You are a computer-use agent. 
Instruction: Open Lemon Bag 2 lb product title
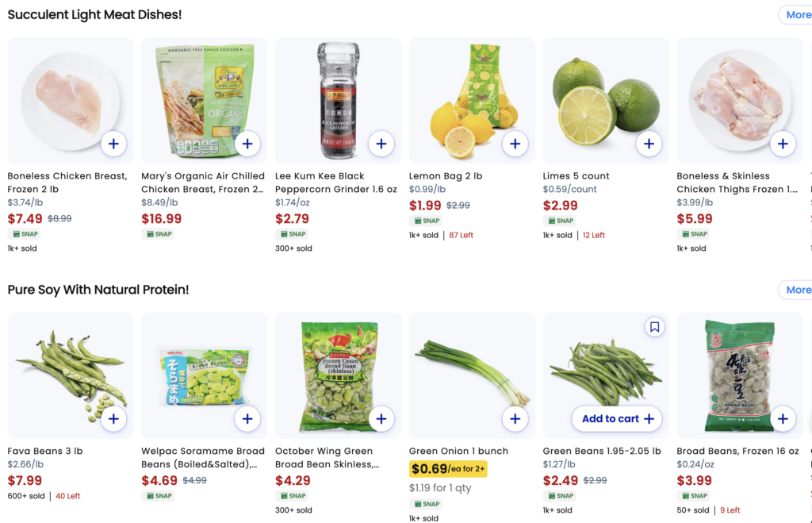coord(446,176)
